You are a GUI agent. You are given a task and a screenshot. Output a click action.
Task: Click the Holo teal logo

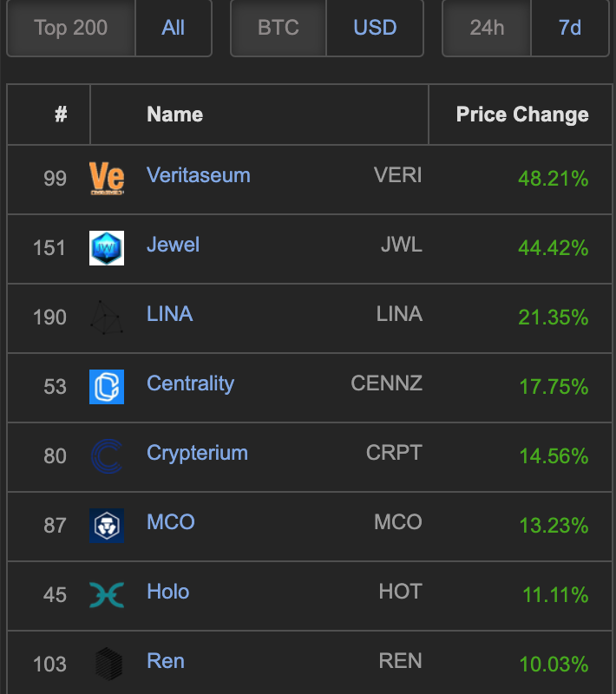point(107,595)
